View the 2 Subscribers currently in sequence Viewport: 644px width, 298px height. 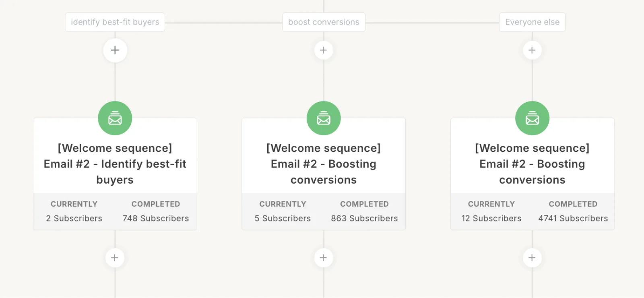pyautogui.click(x=74, y=218)
